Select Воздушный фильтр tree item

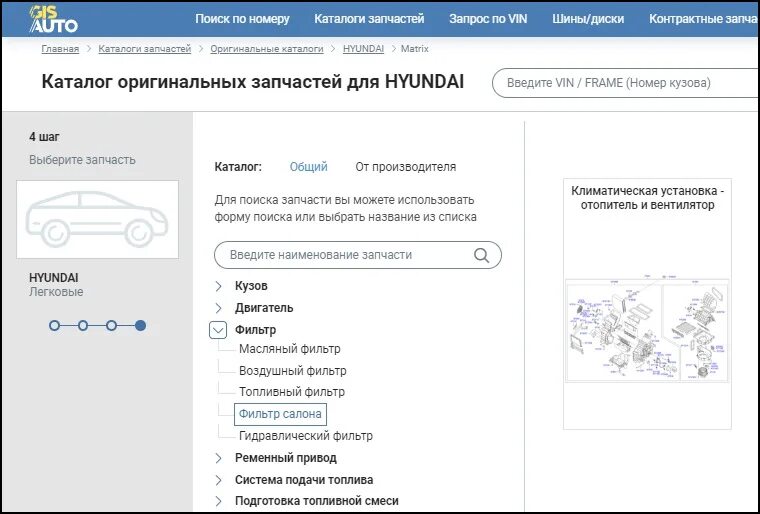pyautogui.click(x=293, y=371)
